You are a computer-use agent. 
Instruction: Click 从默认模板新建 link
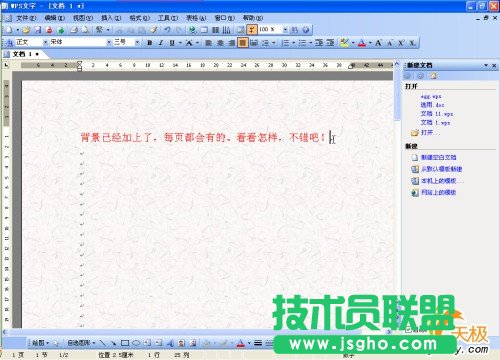tap(441, 169)
